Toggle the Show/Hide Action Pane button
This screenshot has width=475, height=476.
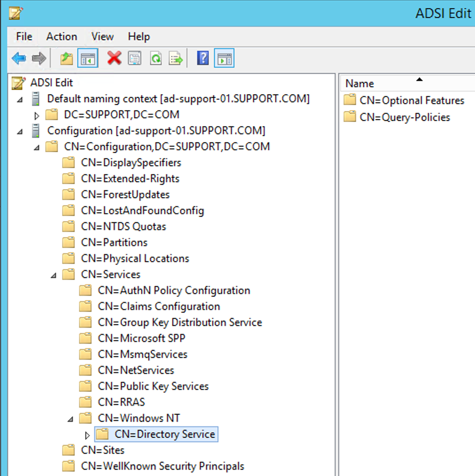tap(224, 58)
